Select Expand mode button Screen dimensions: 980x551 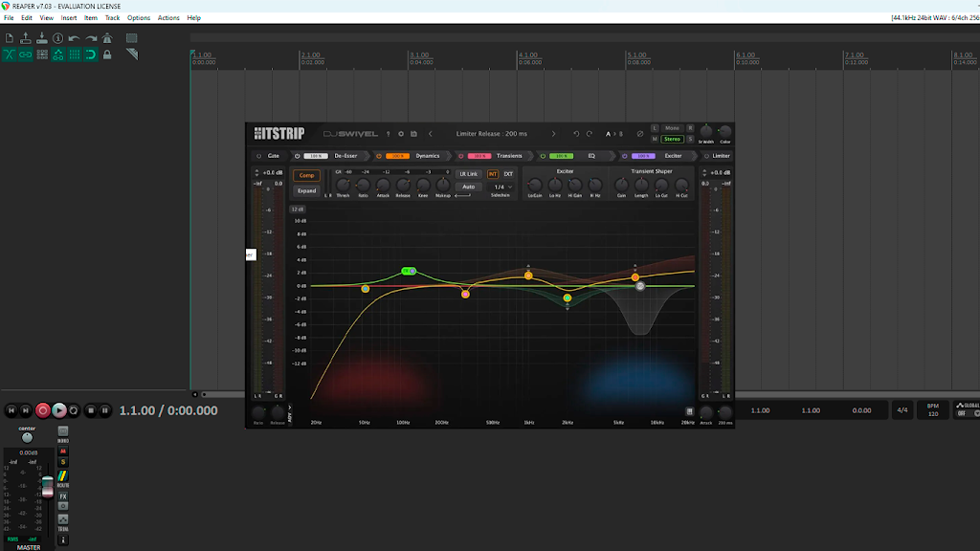(x=306, y=190)
